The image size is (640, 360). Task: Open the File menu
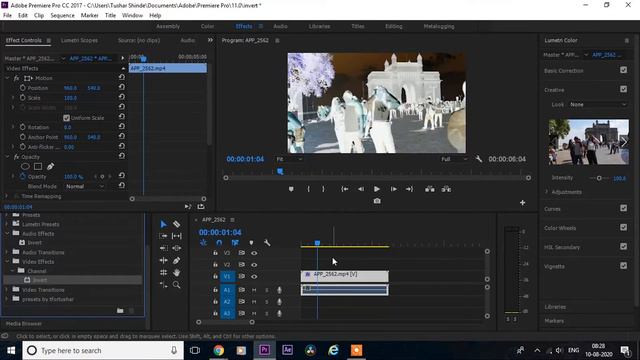pyautogui.click(x=7, y=16)
